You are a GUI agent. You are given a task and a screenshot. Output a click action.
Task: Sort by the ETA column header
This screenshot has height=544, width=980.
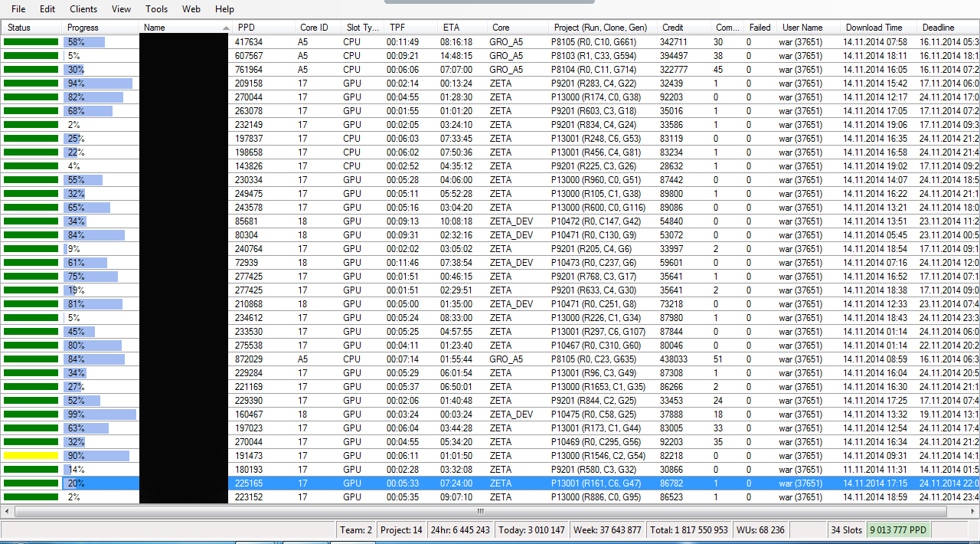point(462,28)
